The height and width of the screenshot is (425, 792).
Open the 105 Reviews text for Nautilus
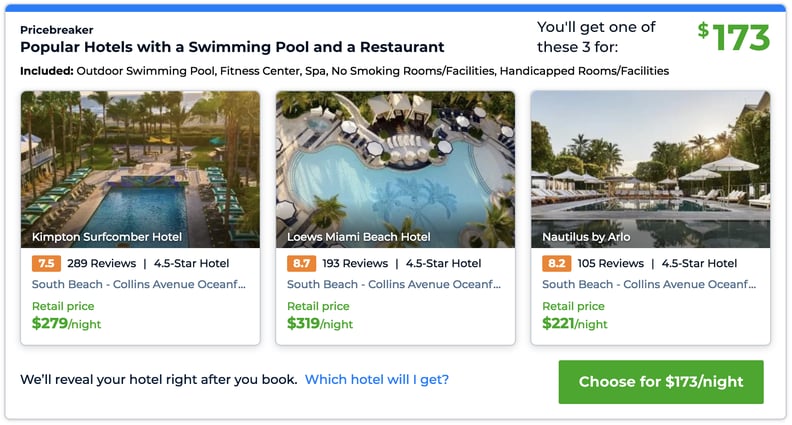611,263
